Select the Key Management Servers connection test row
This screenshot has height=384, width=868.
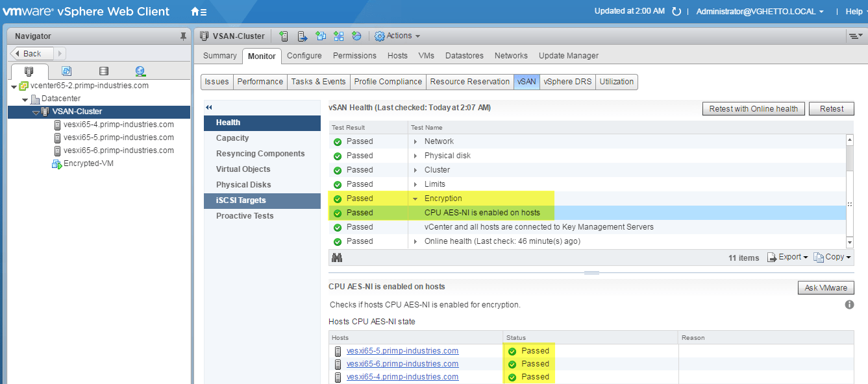(x=588, y=227)
